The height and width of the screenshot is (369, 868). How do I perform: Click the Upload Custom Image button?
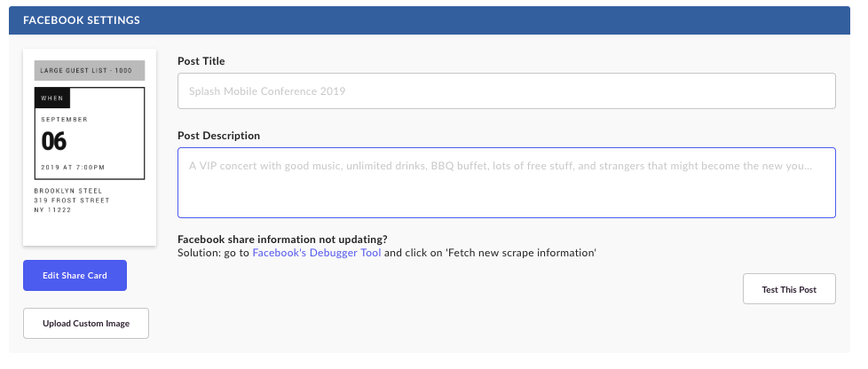click(x=86, y=323)
